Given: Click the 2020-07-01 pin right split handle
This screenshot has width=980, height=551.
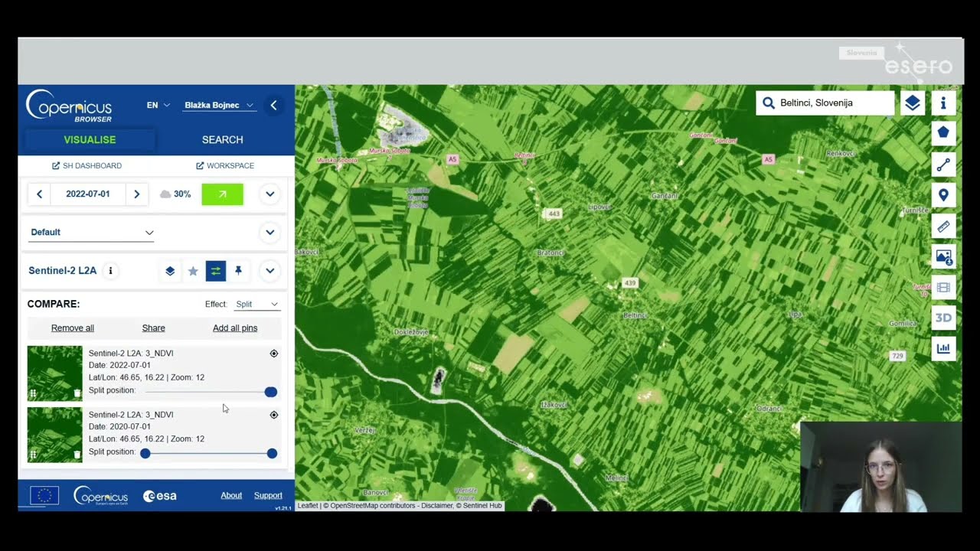Looking at the screenshot, I should pyautogui.click(x=272, y=453).
